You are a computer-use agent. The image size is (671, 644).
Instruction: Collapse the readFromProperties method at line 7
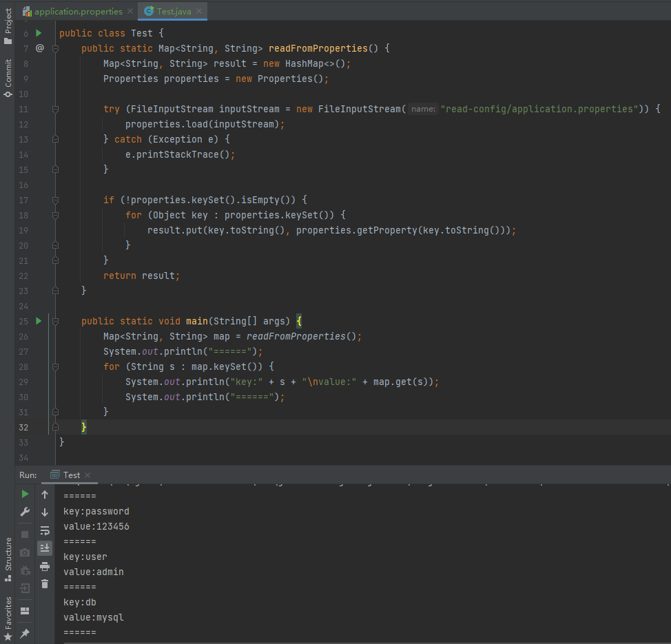tap(55, 48)
